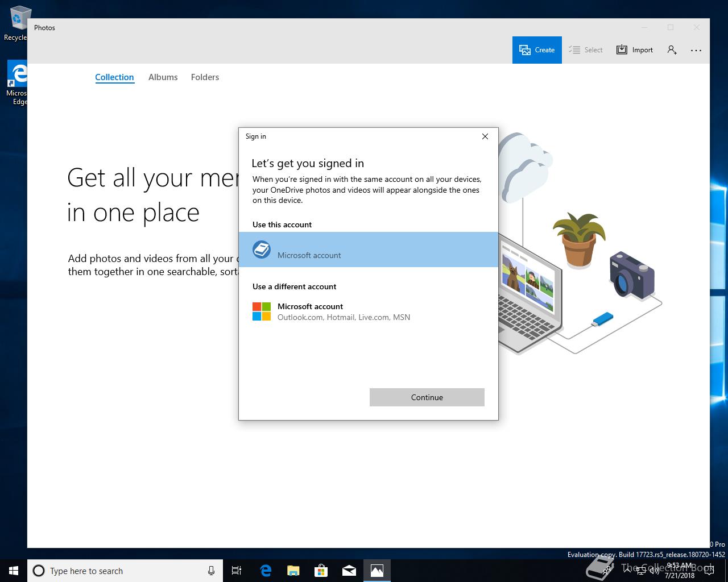Click the add account person icon
This screenshot has height=582, width=728.
[x=672, y=50]
